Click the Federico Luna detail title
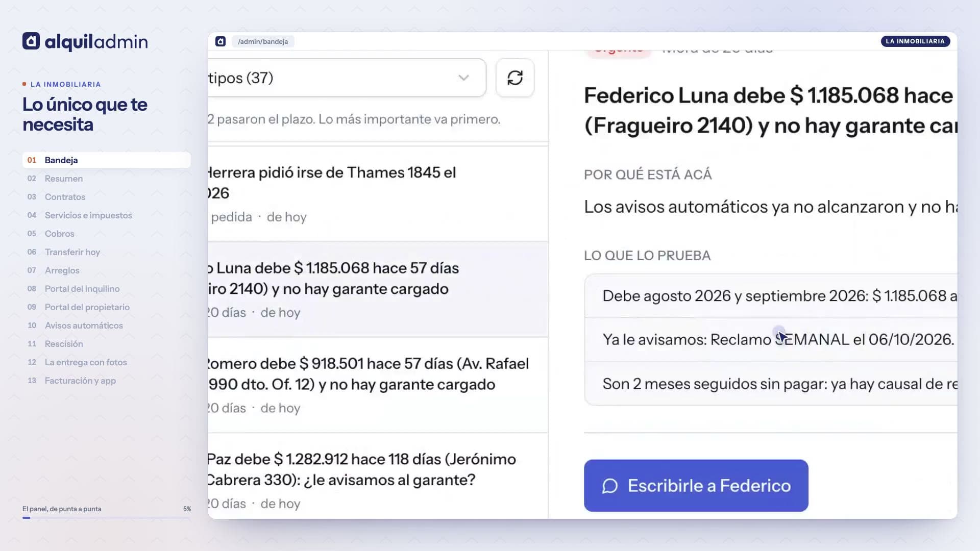 [771, 111]
